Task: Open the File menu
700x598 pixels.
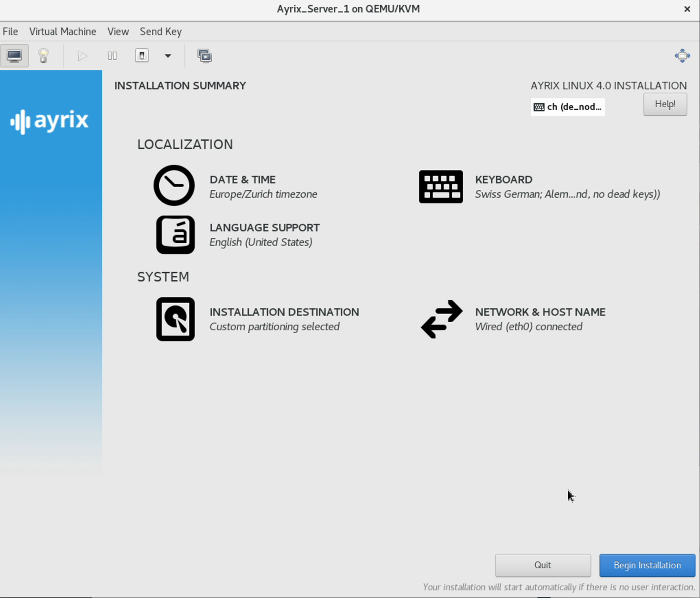Action: 10,31
